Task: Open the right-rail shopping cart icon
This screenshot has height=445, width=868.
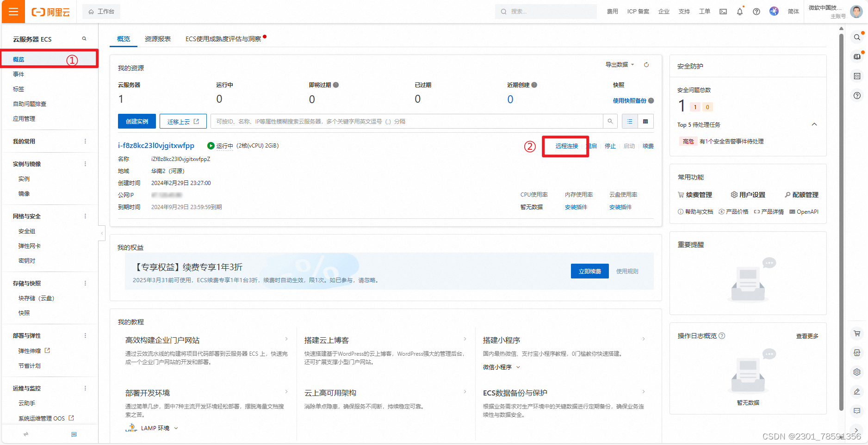Action: 857,333
